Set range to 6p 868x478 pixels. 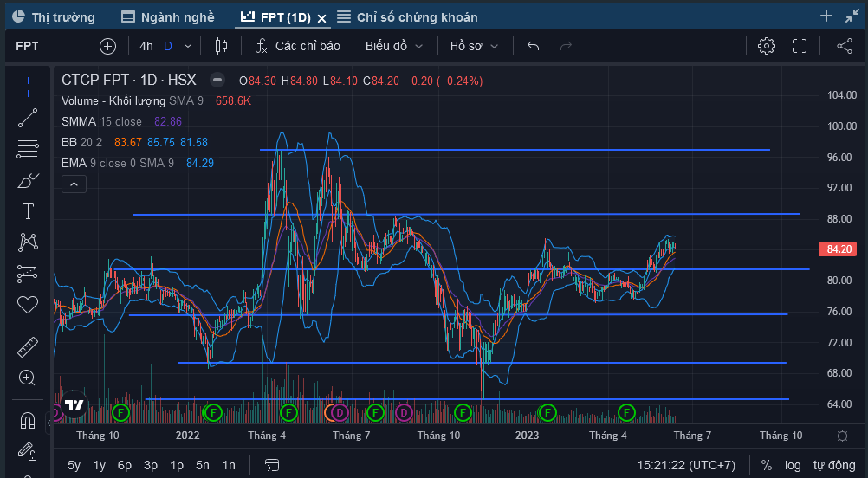125,465
